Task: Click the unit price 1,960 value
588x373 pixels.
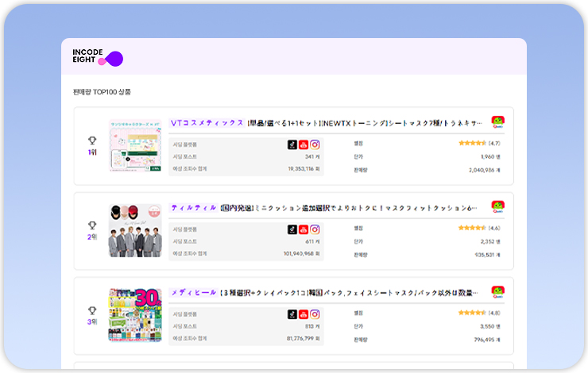Action: (490, 156)
